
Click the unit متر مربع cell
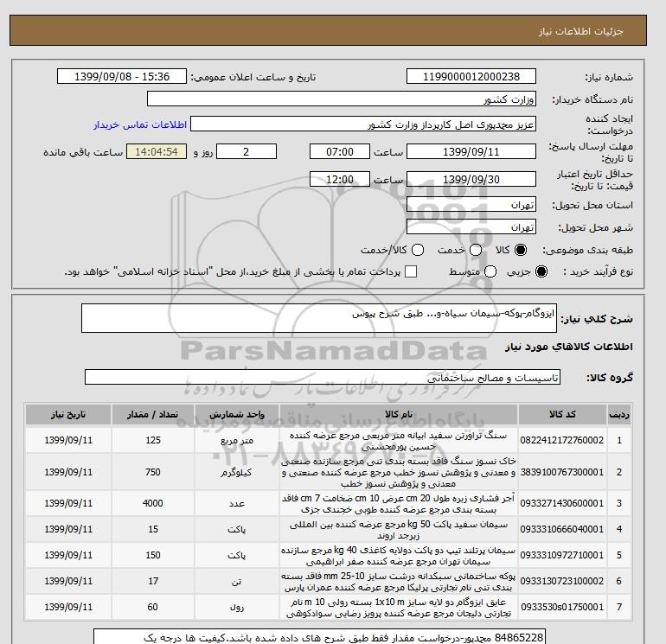point(237,441)
